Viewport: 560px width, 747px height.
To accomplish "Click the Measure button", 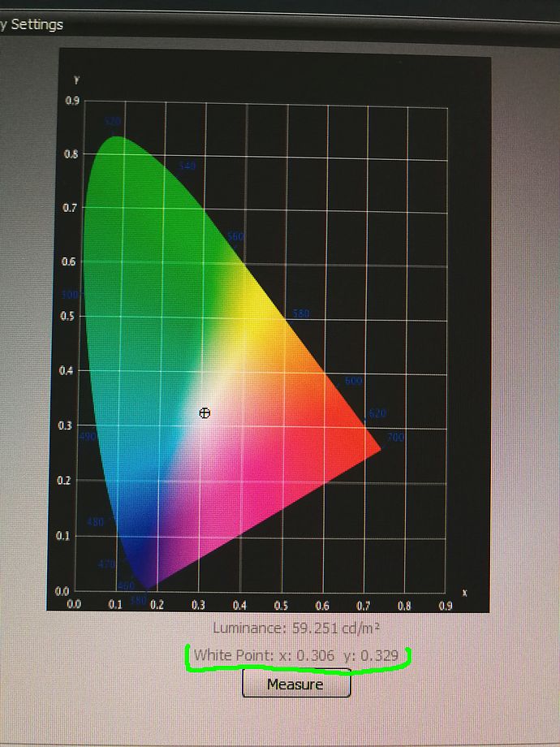I will tap(296, 684).
